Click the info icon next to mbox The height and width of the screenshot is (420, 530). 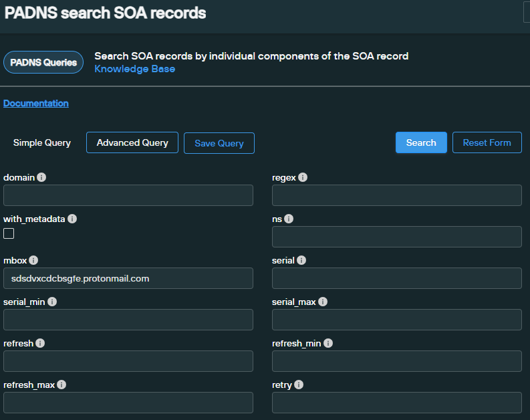point(33,260)
